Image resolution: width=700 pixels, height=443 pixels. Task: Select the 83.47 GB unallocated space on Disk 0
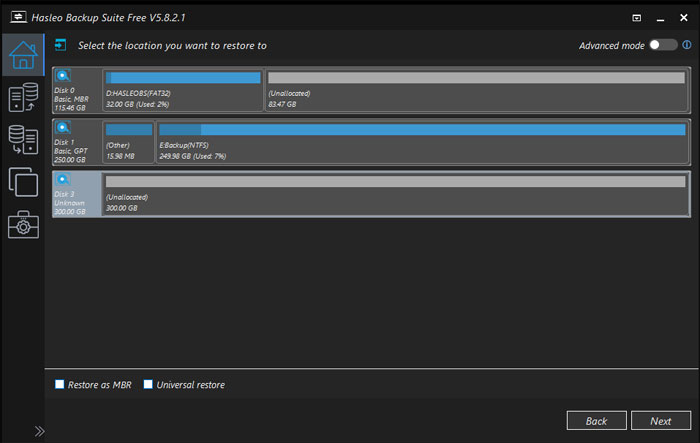476,90
